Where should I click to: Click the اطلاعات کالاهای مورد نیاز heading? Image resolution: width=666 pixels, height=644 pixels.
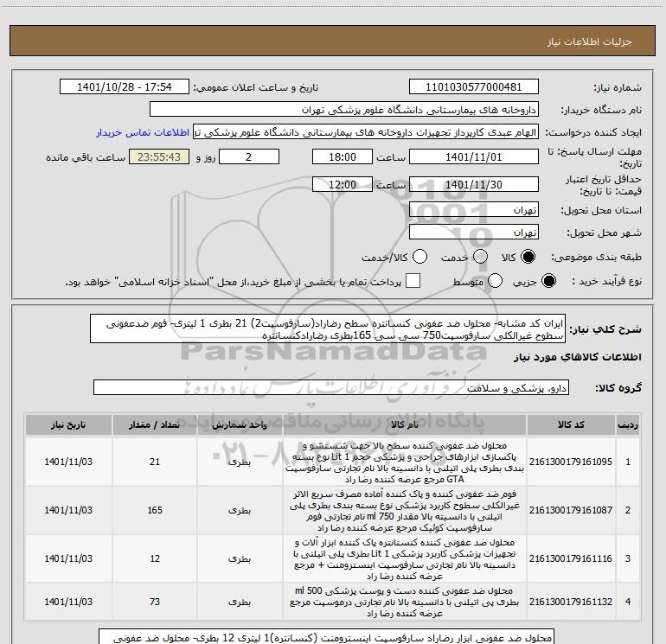click(x=577, y=358)
